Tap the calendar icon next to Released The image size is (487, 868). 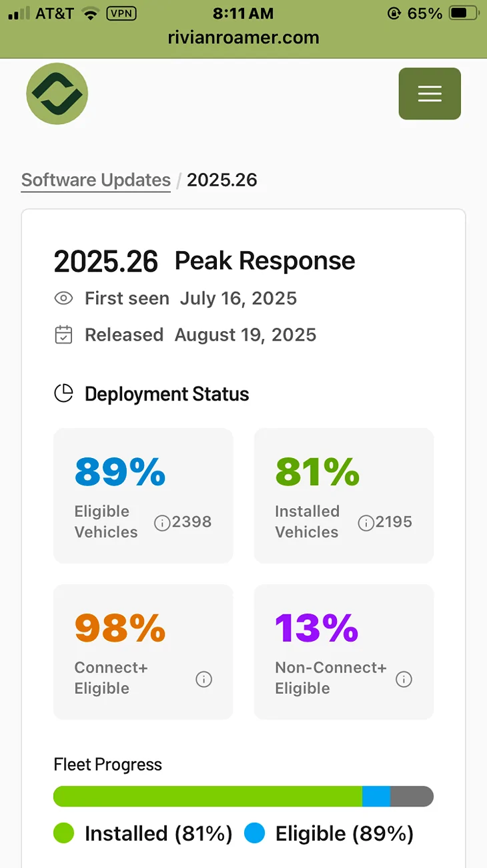[63, 335]
